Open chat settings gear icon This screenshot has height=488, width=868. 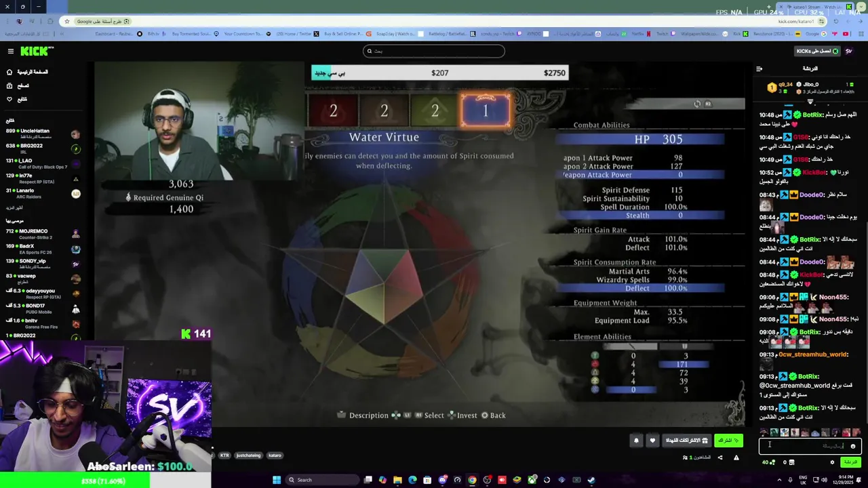click(x=832, y=462)
